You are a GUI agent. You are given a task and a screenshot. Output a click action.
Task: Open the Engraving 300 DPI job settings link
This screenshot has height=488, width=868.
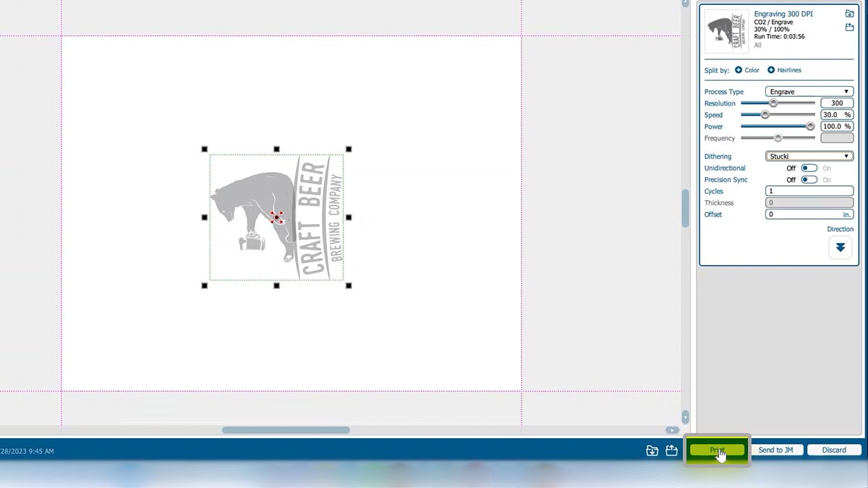783,14
